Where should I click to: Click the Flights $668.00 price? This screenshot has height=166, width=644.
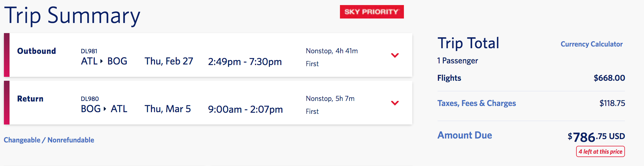tap(609, 78)
